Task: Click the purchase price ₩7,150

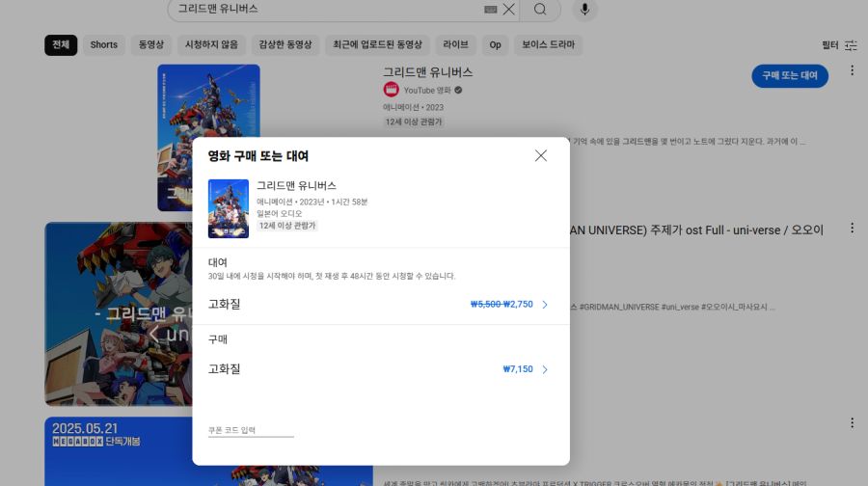Action: click(518, 369)
